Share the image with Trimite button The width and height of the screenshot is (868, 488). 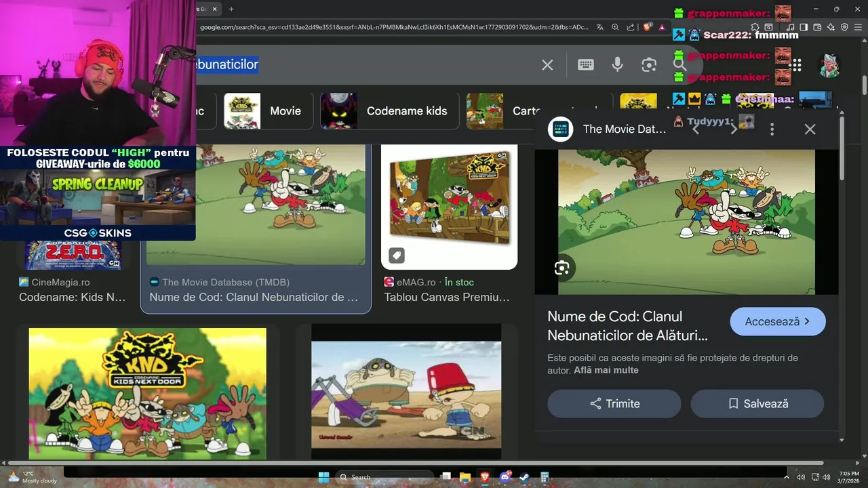tap(614, 403)
